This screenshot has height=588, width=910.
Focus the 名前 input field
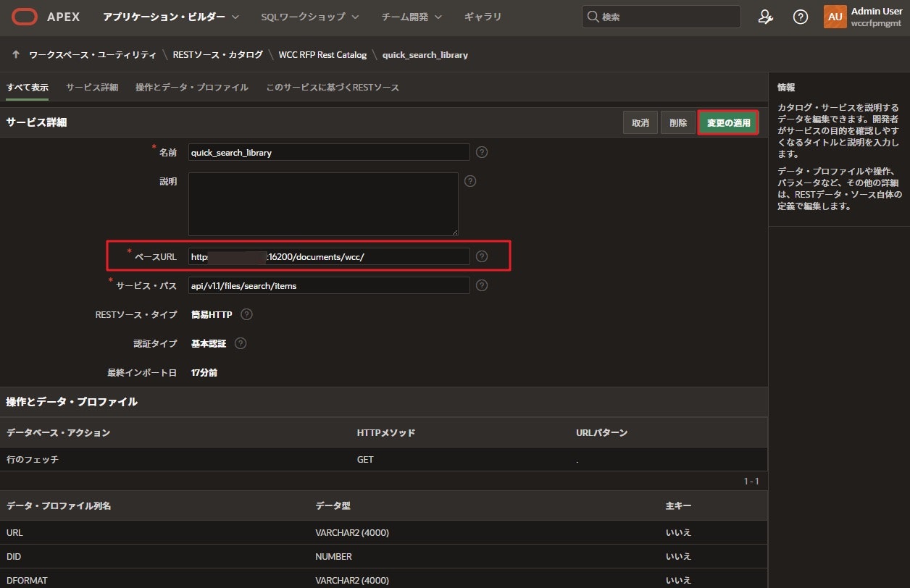point(329,152)
